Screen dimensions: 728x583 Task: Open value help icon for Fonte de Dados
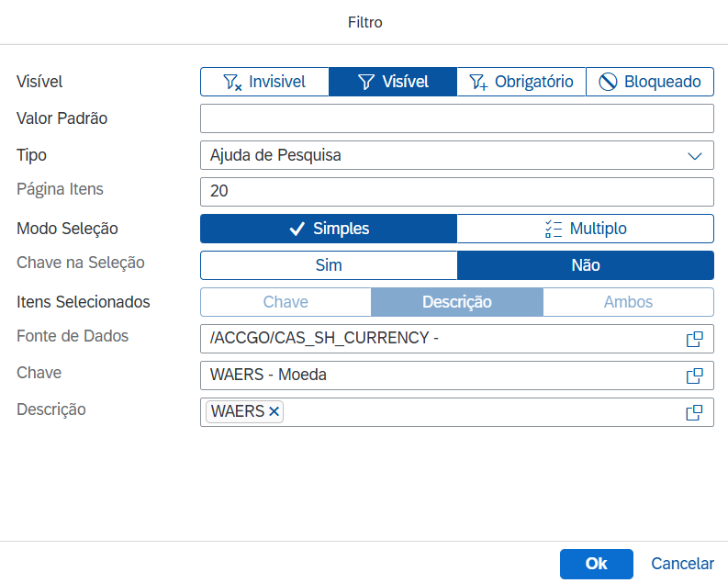(x=694, y=339)
